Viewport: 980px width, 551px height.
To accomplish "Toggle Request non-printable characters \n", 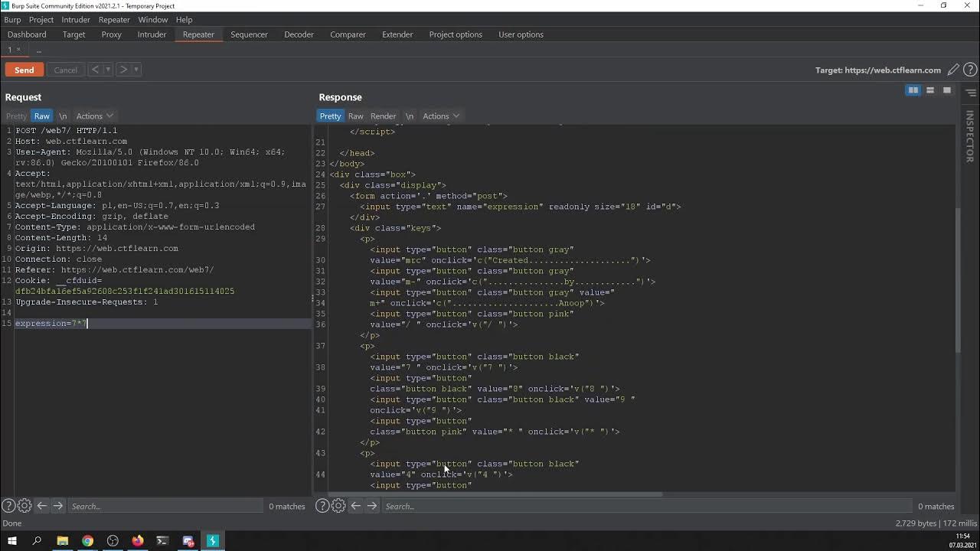I will click(x=63, y=116).
